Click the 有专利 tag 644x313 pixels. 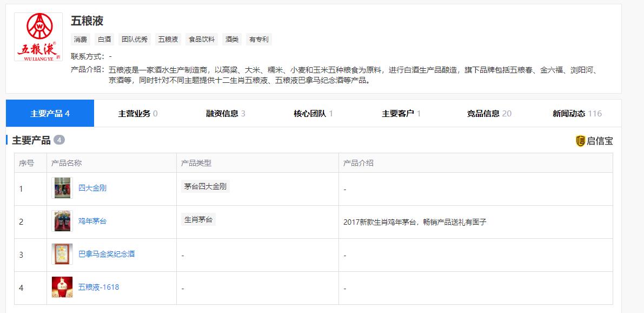[258, 40]
